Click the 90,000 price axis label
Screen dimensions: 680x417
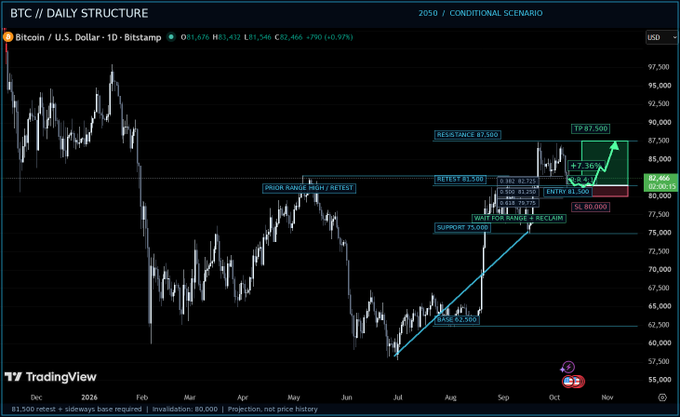click(659, 122)
